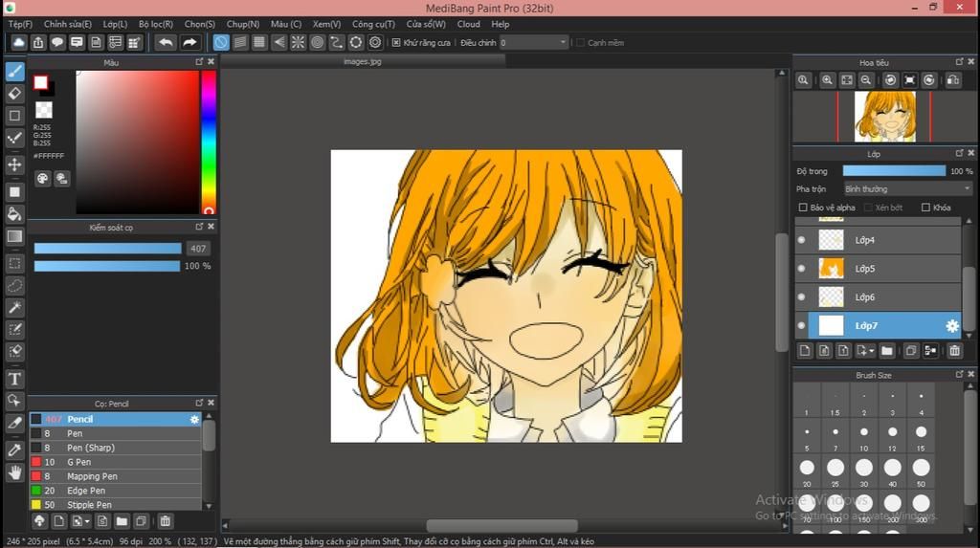Select the Bucket fill tool
This screenshot has height=548, width=980.
pyautogui.click(x=14, y=213)
